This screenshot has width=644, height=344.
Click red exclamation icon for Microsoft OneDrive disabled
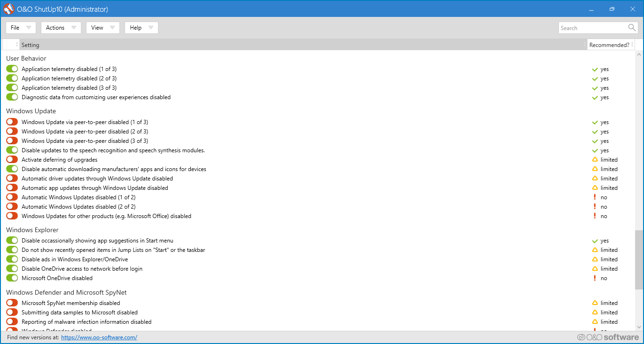click(595, 278)
